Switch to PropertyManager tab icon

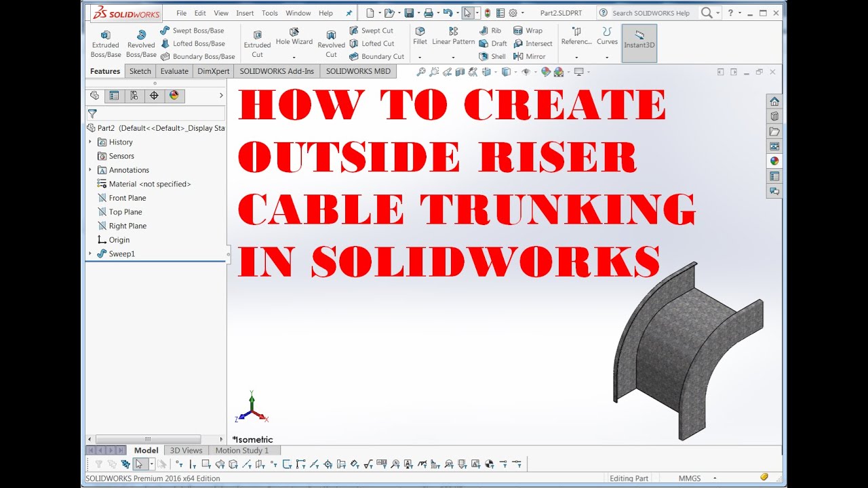pos(114,96)
